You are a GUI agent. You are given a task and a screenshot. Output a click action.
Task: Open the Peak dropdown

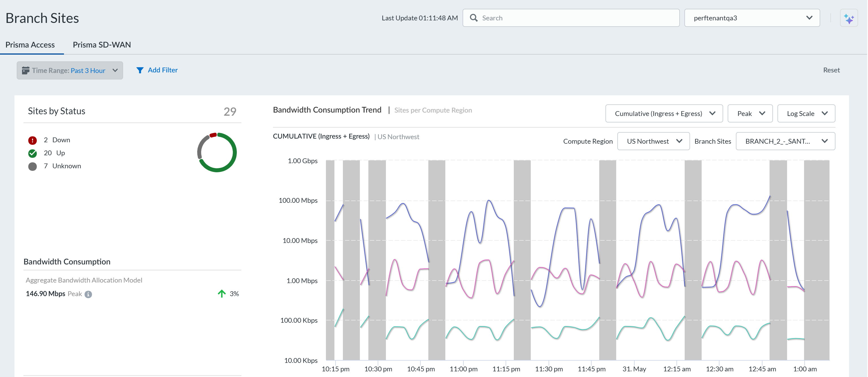[x=750, y=113]
